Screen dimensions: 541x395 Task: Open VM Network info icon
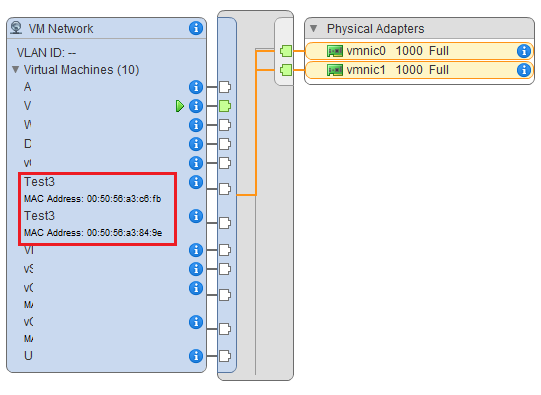coord(196,28)
